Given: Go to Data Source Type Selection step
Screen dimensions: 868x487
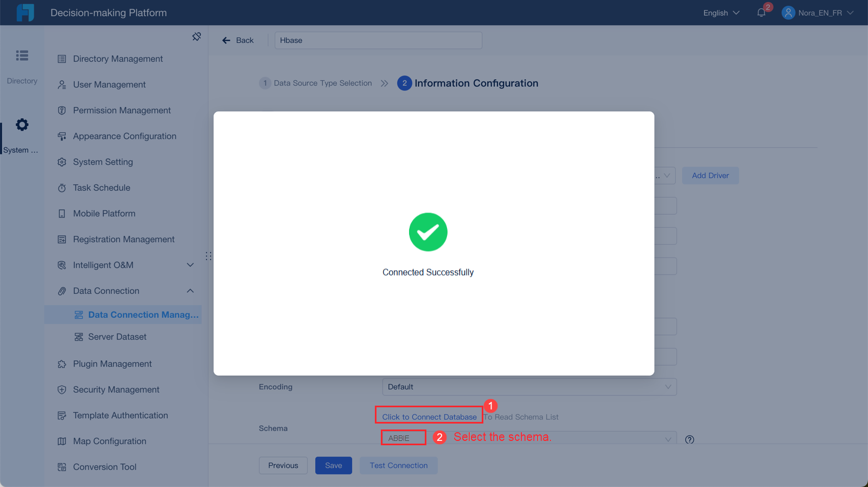Looking at the screenshot, I should [x=316, y=83].
